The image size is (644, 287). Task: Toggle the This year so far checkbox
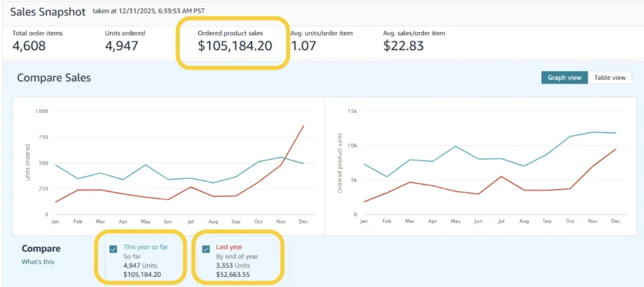pos(113,249)
